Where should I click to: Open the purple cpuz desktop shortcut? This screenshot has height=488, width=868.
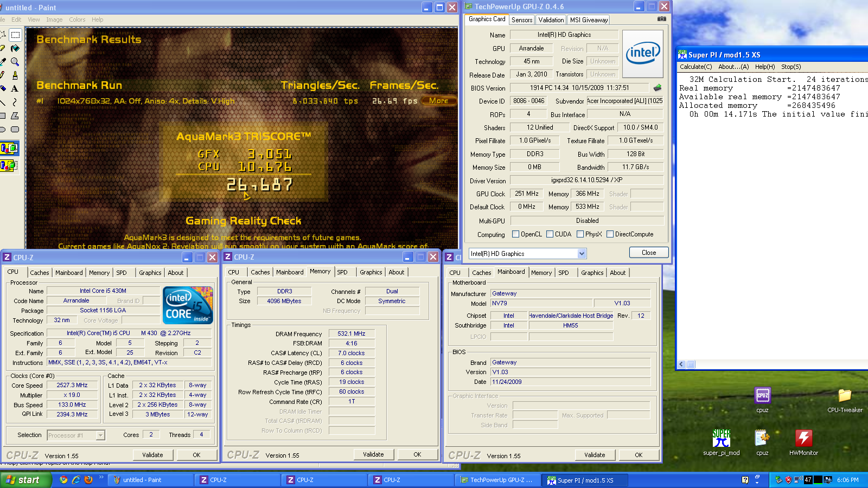tap(762, 400)
